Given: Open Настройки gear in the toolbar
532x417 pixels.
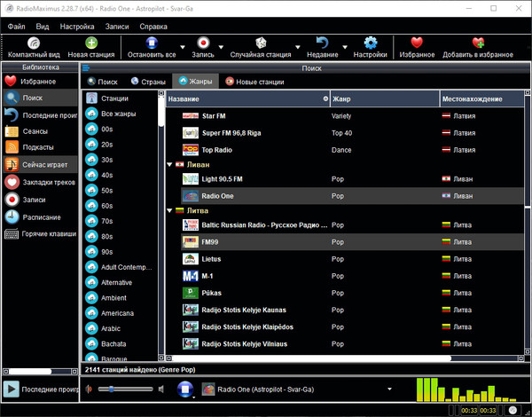Looking at the screenshot, I should tap(371, 43).
